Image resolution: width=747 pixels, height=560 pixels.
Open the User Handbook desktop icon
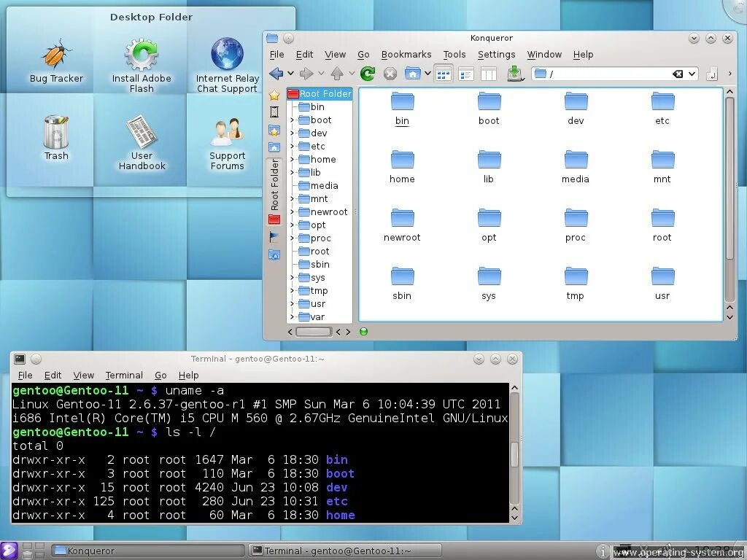pos(142,143)
